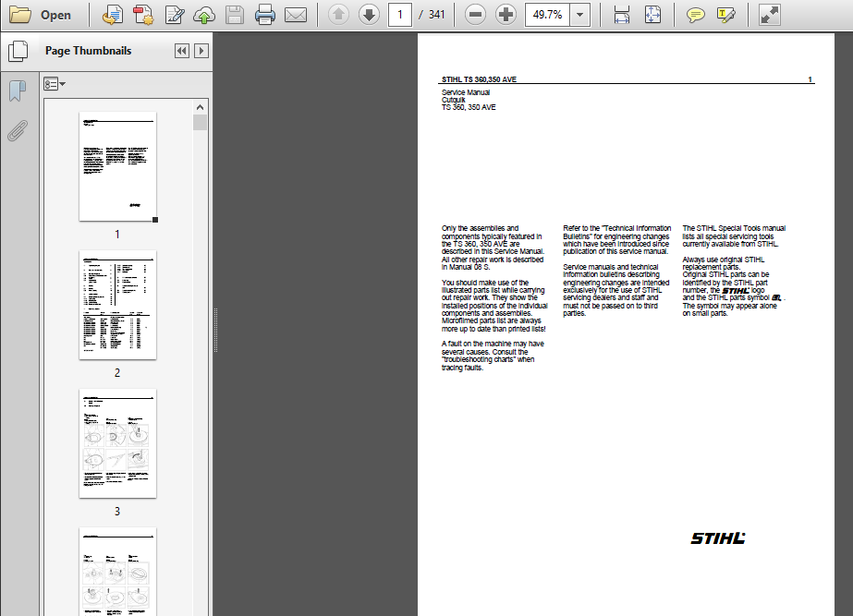This screenshot has width=853, height=616.
Task: Zoom out with the minus button
Action: click(x=475, y=15)
